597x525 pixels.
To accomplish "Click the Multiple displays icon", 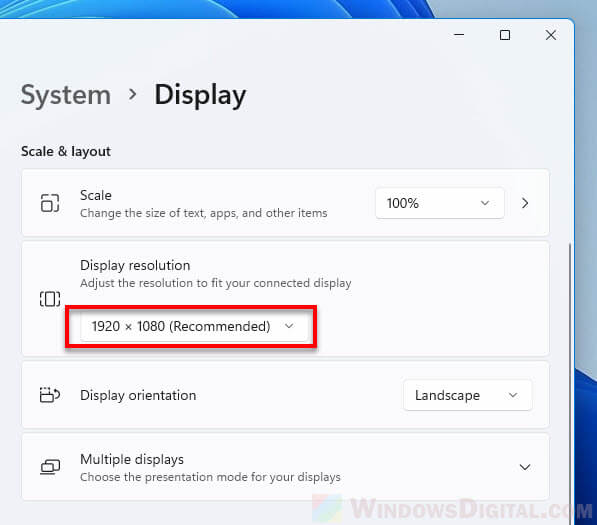I will [50, 467].
